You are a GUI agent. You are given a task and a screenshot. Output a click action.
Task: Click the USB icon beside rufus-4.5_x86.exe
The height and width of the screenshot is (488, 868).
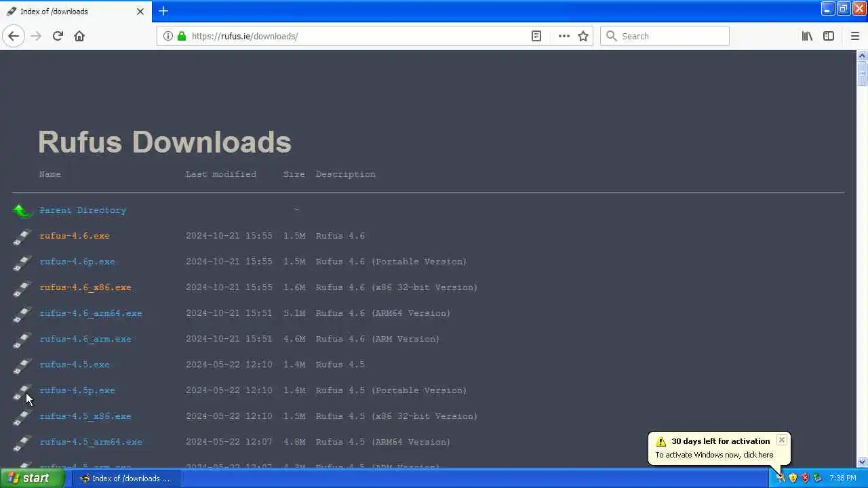22,417
